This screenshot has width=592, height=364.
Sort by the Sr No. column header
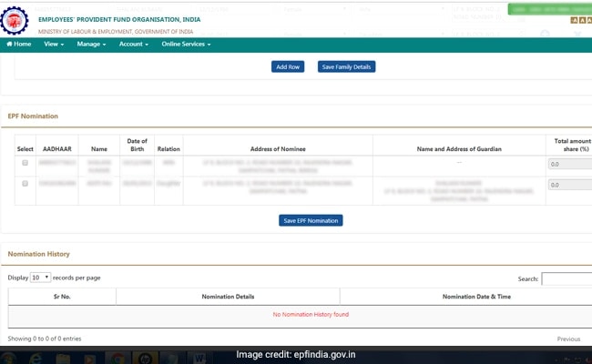[x=62, y=297]
